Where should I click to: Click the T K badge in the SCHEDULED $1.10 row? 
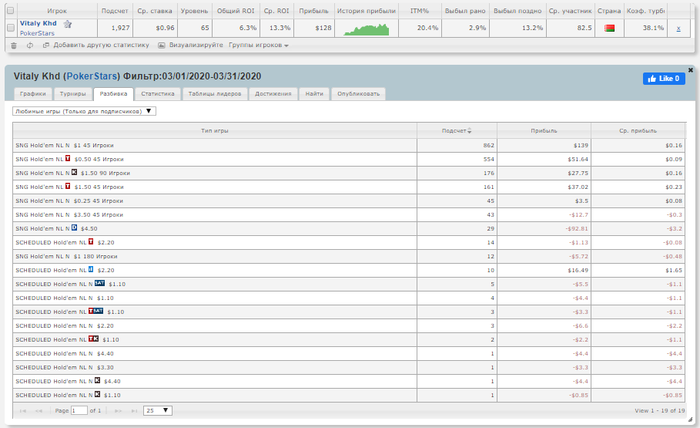[x=93, y=338]
